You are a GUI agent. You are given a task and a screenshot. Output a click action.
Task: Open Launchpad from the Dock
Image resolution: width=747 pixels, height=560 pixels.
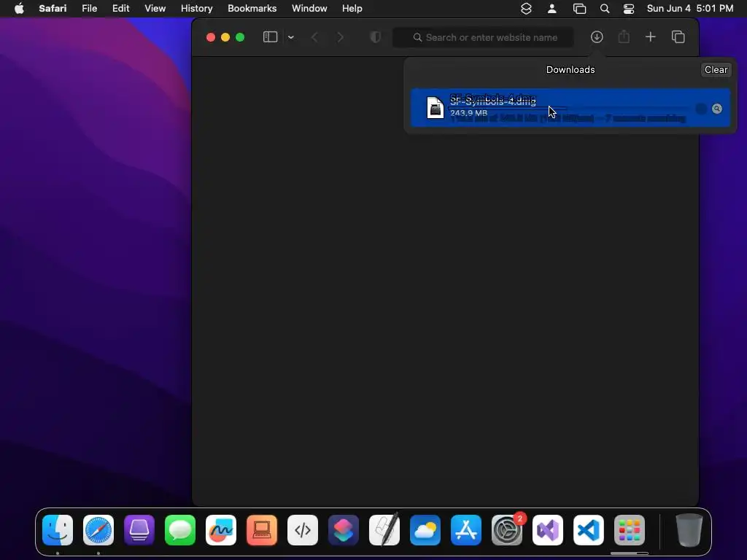click(x=630, y=530)
